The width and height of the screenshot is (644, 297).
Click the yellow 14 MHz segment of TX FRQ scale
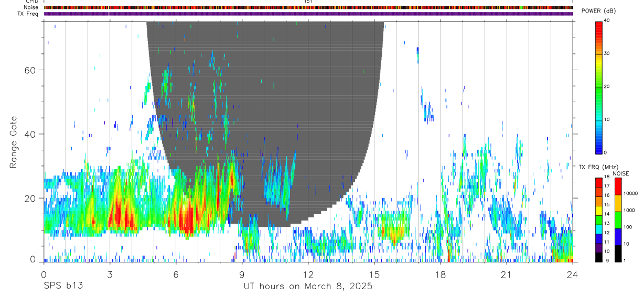599,211
